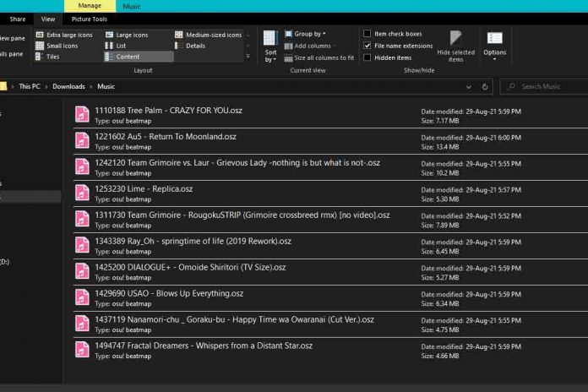Select the Au5 Return To Moonland icon

pyautogui.click(x=82, y=141)
